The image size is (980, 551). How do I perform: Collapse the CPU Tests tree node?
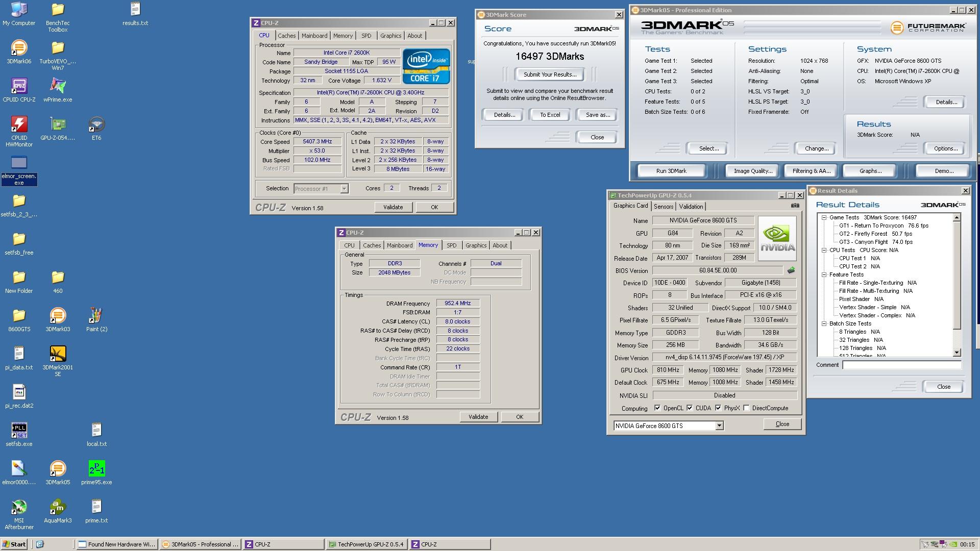click(824, 250)
